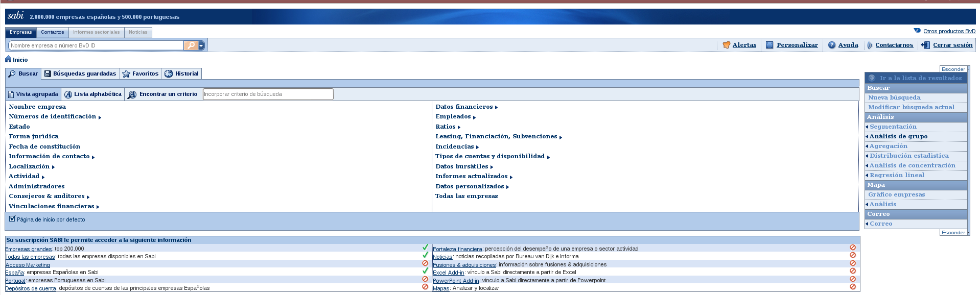The height and width of the screenshot is (295, 980).
Task: Click Modificar búsqueda actual
Action: 911,107
